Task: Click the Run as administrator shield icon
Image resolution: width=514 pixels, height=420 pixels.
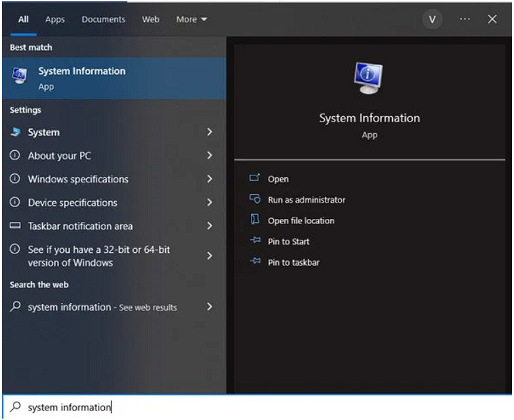Action: coord(255,200)
